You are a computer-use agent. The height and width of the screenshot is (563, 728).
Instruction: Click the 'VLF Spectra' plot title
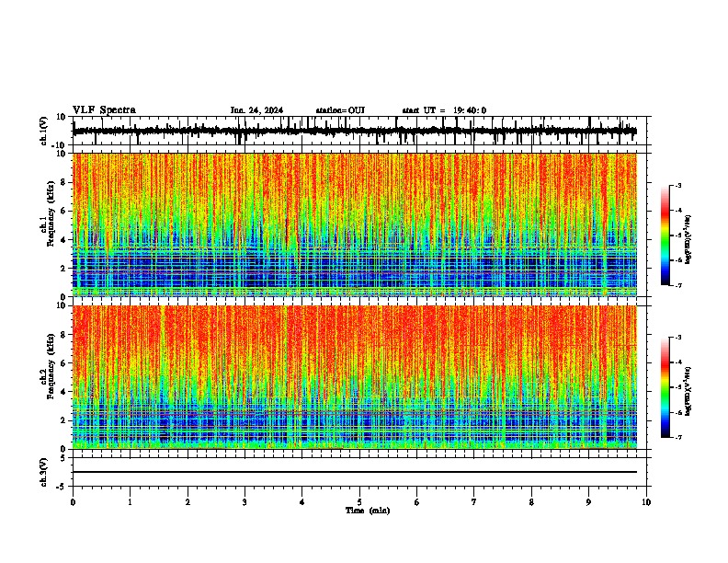(104, 110)
